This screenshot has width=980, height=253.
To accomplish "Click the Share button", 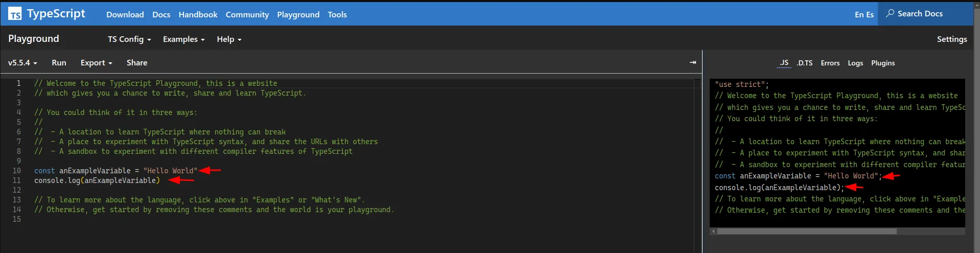I will point(137,63).
